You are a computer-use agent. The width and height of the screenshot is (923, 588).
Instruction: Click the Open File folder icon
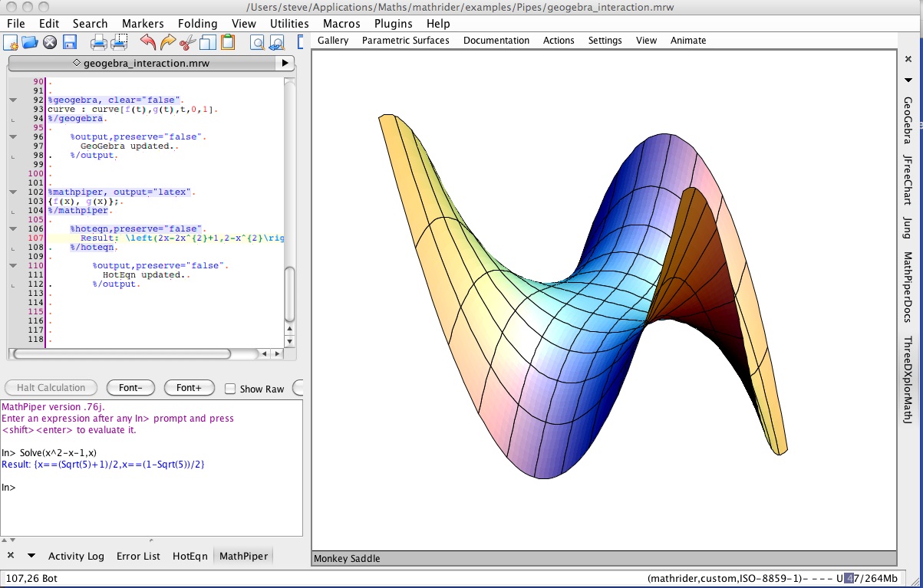[30, 42]
